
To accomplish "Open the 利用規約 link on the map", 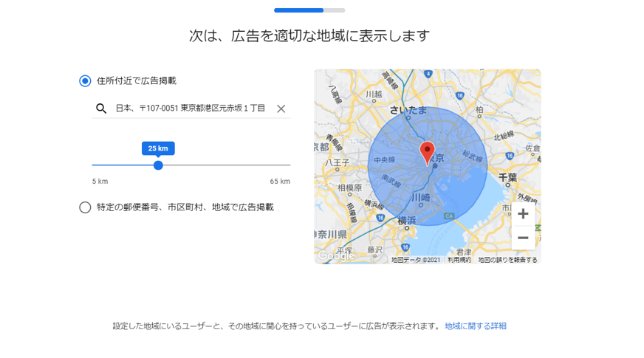I will (459, 260).
